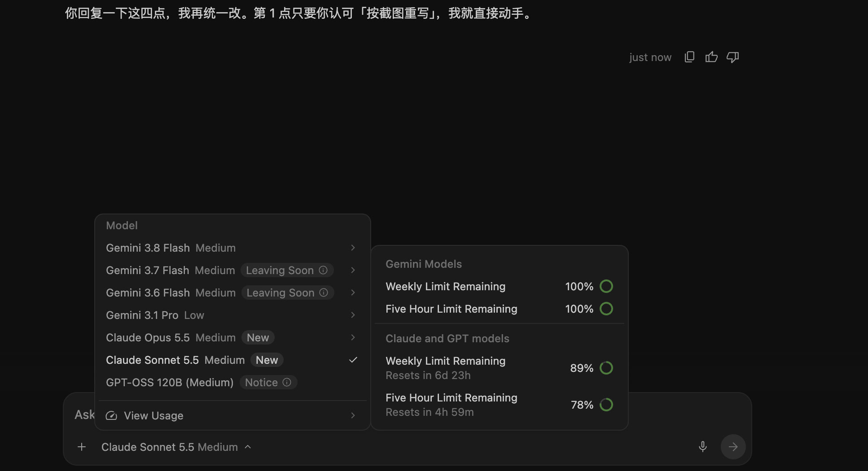This screenshot has width=868, height=471.
Task: Select Gemini 3.1 Pro Low model
Action: click(x=232, y=315)
